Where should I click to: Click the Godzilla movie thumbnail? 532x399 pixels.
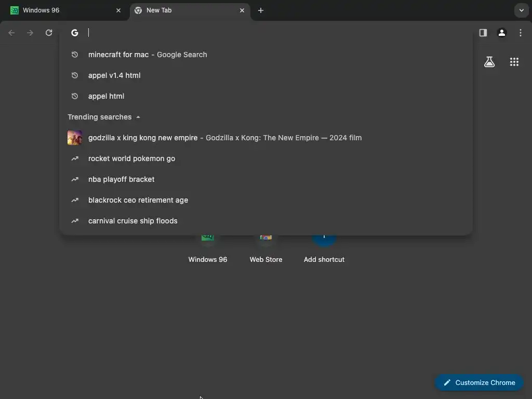pos(75,138)
